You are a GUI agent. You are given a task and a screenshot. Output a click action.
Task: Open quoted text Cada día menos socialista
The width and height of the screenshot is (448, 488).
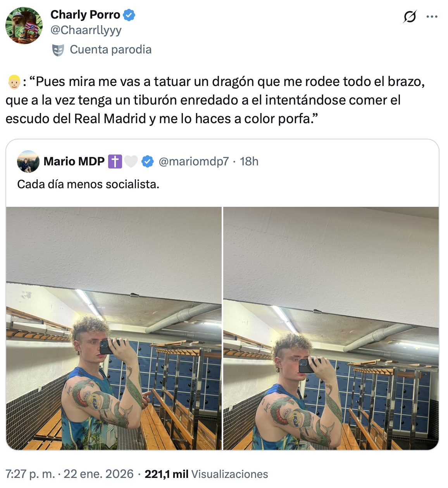pyautogui.click(x=88, y=184)
